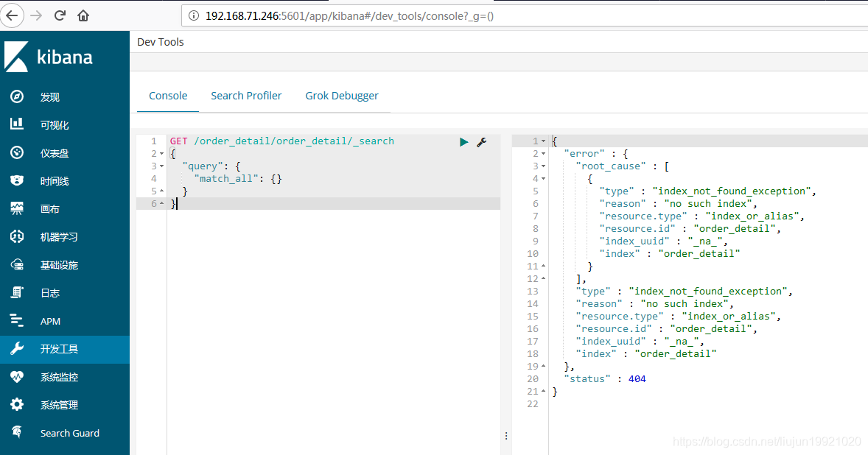The image size is (868, 455).
Task: Open APM icon in sidebar
Action: [17, 321]
